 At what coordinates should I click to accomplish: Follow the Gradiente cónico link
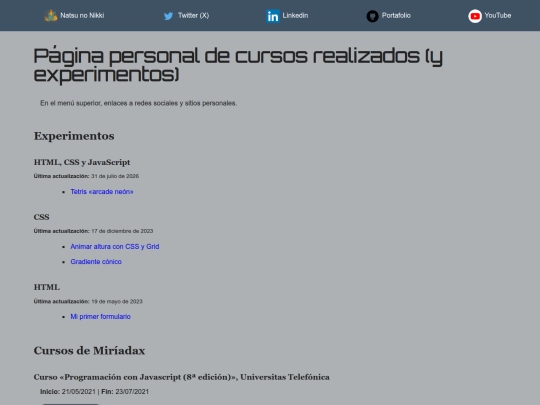point(96,262)
